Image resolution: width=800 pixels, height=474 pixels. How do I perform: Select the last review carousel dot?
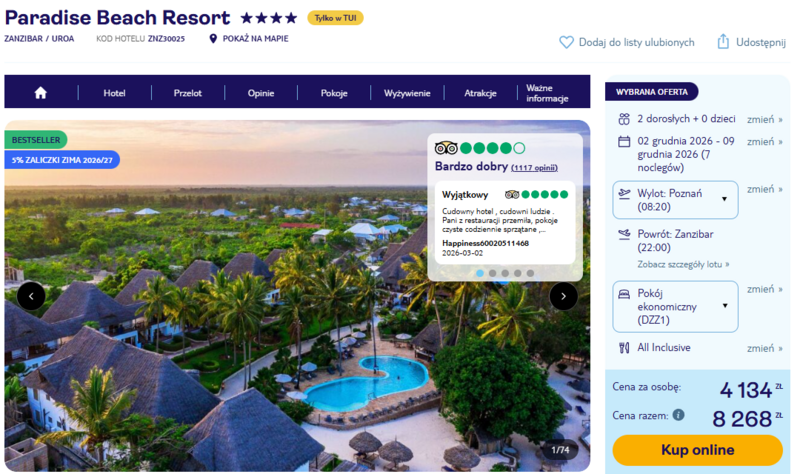click(530, 273)
